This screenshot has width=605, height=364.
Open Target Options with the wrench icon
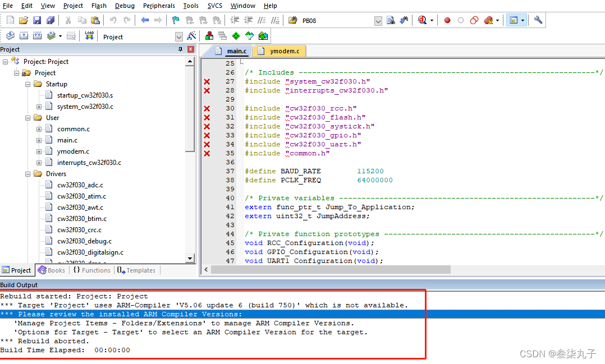click(x=537, y=20)
